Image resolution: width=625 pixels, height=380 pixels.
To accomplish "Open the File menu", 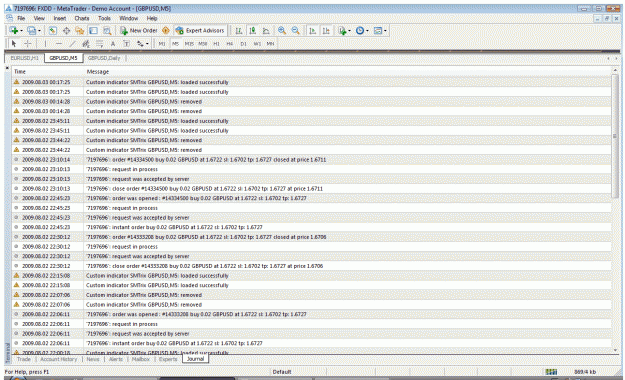I will point(21,18).
